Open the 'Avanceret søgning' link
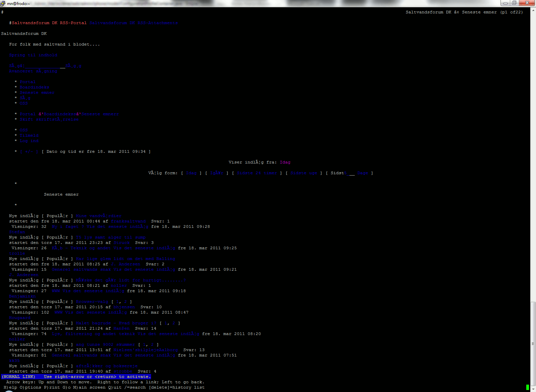 click(33, 71)
